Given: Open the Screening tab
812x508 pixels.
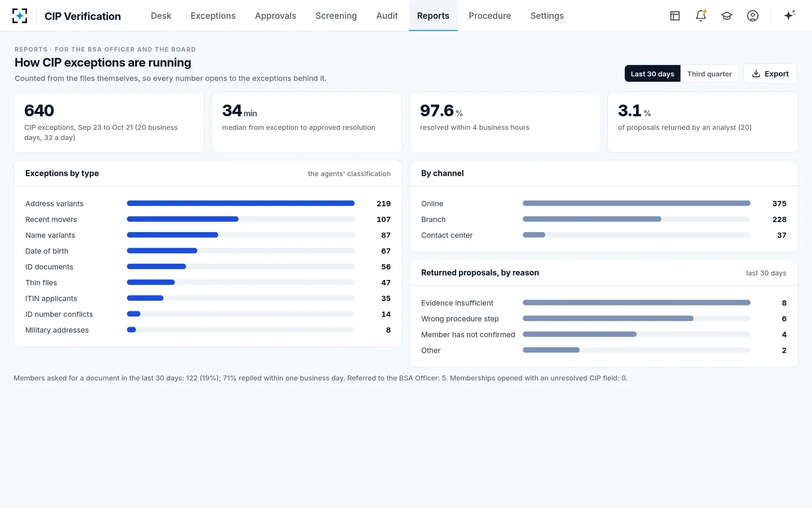Looking at the screenshot, I should (x=336, y=16).
